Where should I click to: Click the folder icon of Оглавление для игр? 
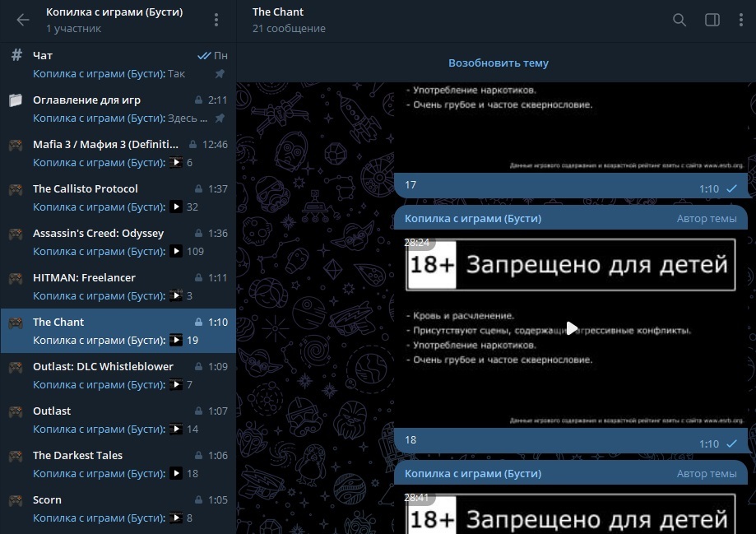[16, 100]
